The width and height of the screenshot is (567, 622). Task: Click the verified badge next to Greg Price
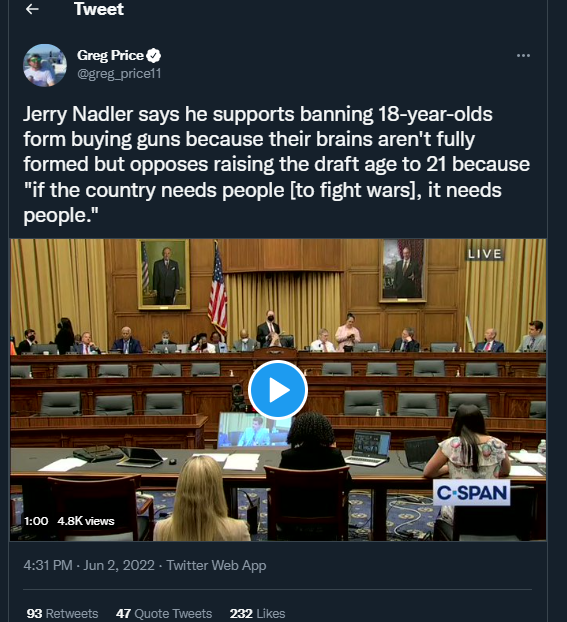pos(154,55)
